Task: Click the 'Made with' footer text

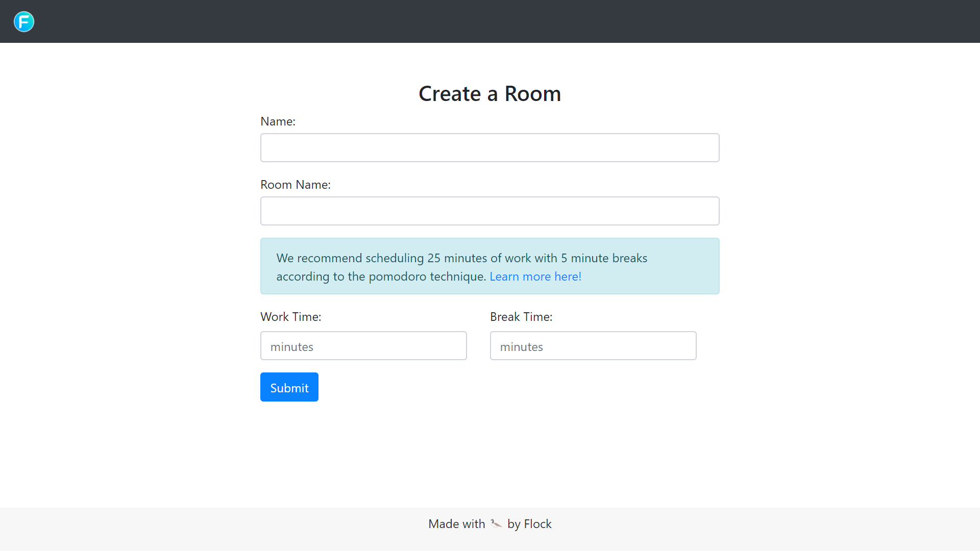Action: [x=457, y=524]
